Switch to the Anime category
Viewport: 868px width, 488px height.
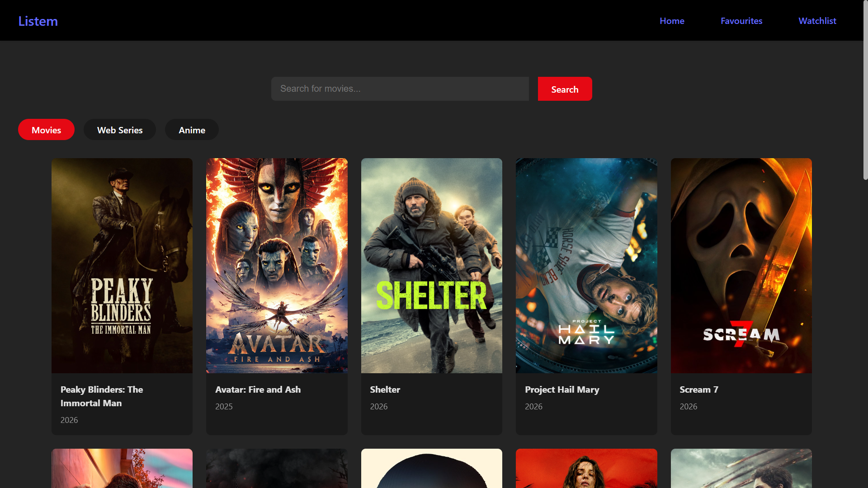click(192, 130)
